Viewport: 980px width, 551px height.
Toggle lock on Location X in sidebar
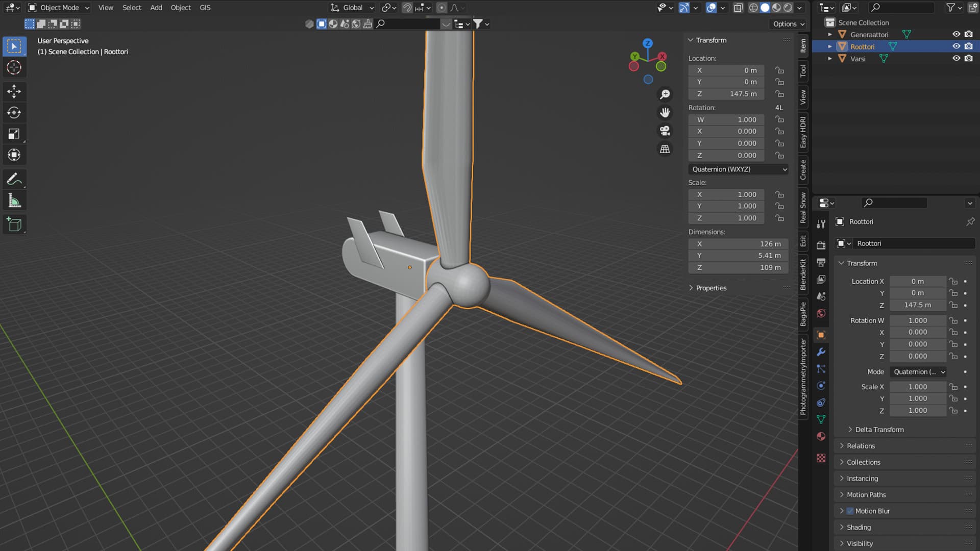[x=779, y=70]
